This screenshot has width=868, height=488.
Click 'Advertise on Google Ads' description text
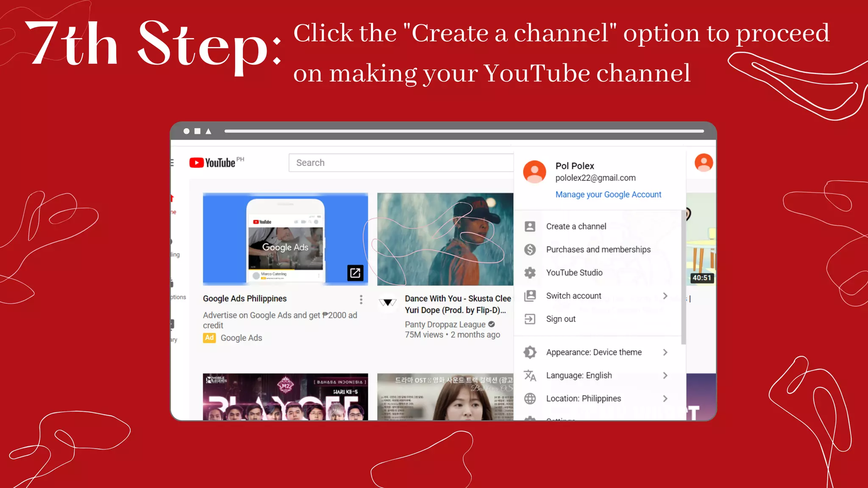pos(280,320)
